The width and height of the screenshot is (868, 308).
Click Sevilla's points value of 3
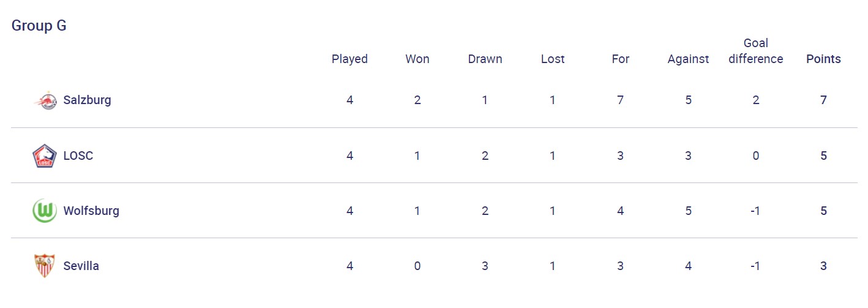point(823,266)
